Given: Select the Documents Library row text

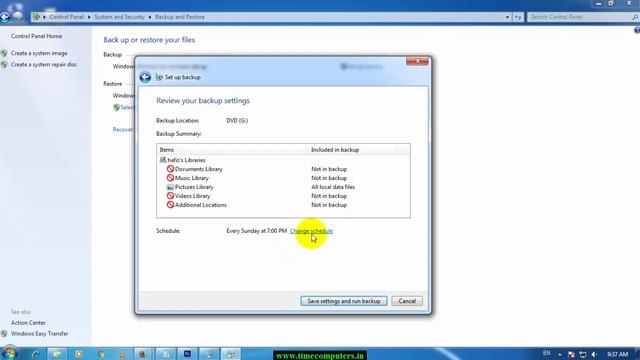Looking at the screenshot, I should [198, 169].
